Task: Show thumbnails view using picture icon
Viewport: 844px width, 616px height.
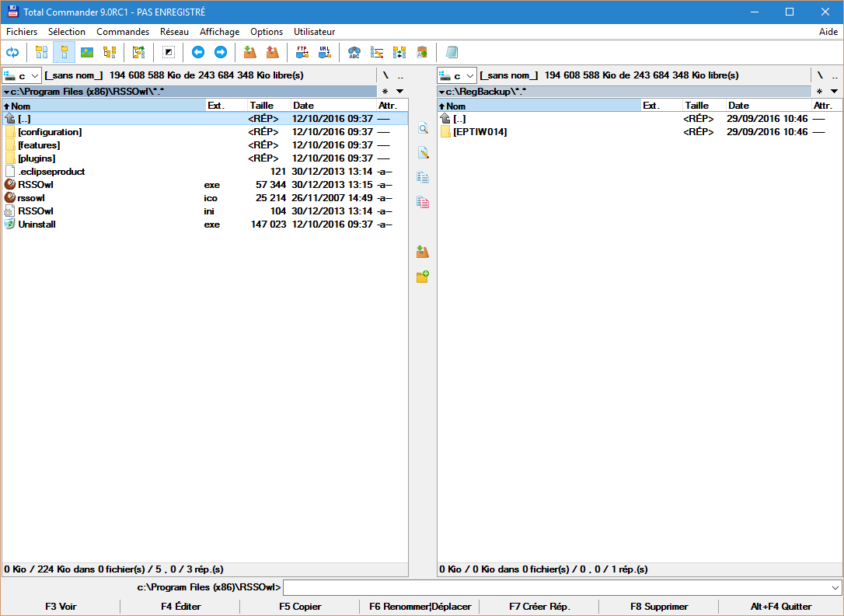Action: (x=87, y=52)
